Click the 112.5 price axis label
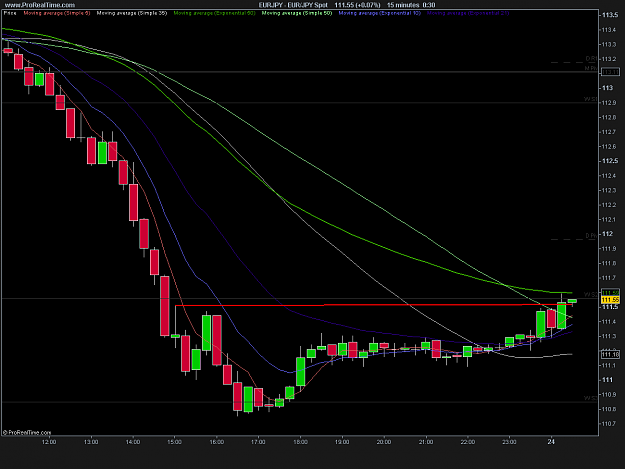The height and width of the screenshot is (469, 625). [610, 161]
